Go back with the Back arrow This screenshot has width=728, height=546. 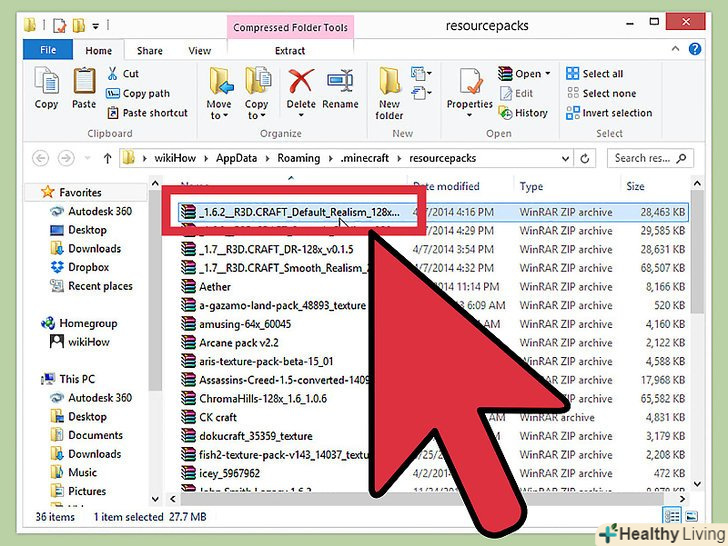point(40,158)
